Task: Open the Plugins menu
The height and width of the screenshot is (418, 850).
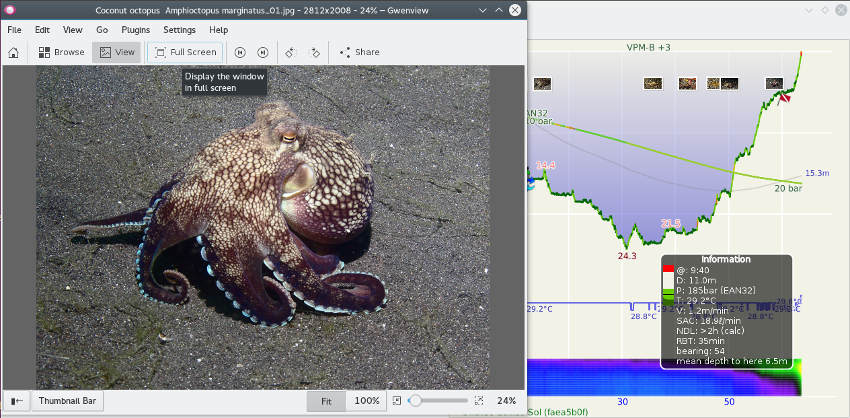Action: click(x=134, y=30)
